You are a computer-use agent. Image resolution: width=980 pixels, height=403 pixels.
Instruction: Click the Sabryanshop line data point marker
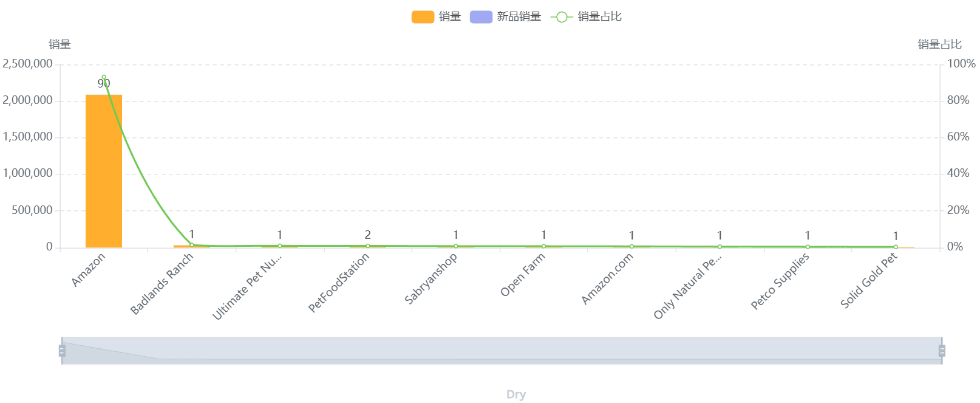coord(456,246)
